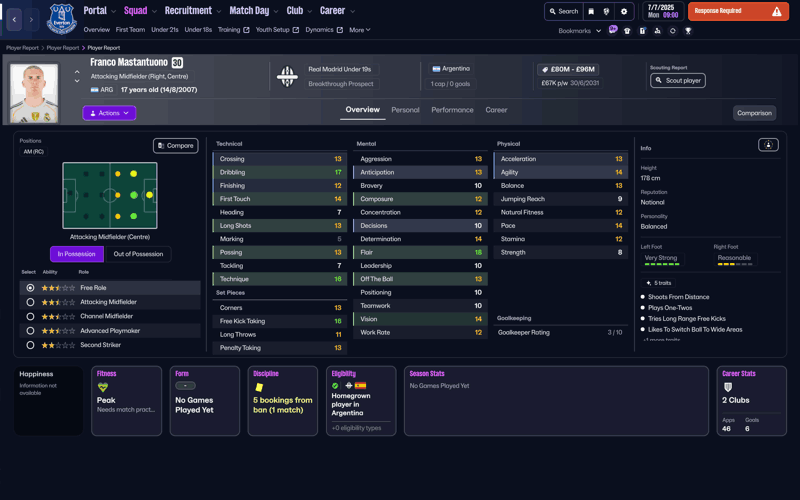800x500 pixels.
Task: Open the Recruitment menu
Action: 192,11
